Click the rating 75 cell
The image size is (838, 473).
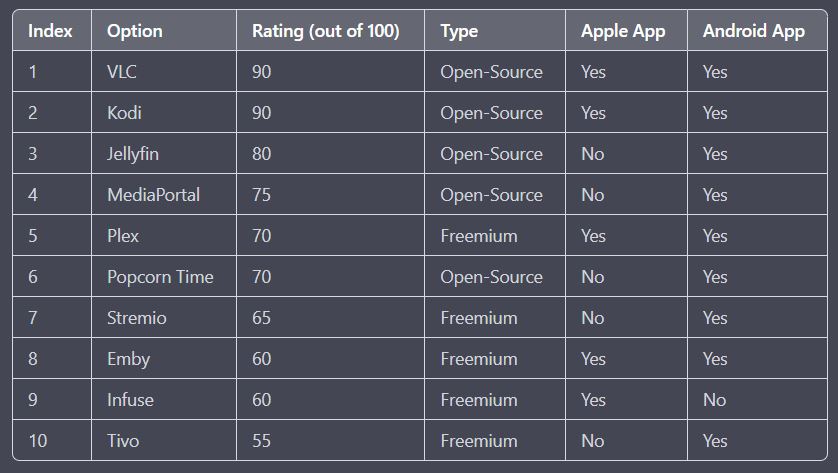(x=261, y=195)
